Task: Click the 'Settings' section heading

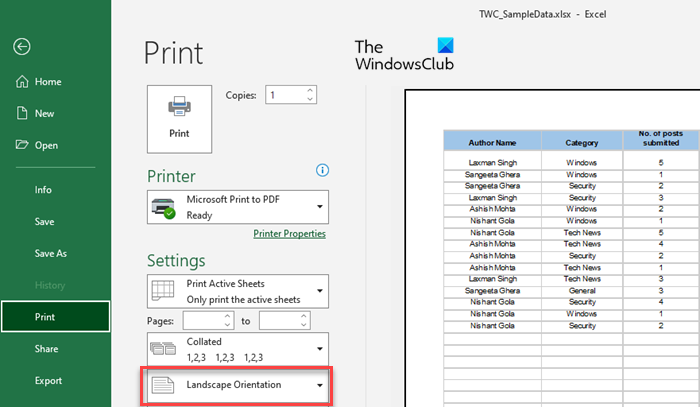Action: click(x=176, y=261)
